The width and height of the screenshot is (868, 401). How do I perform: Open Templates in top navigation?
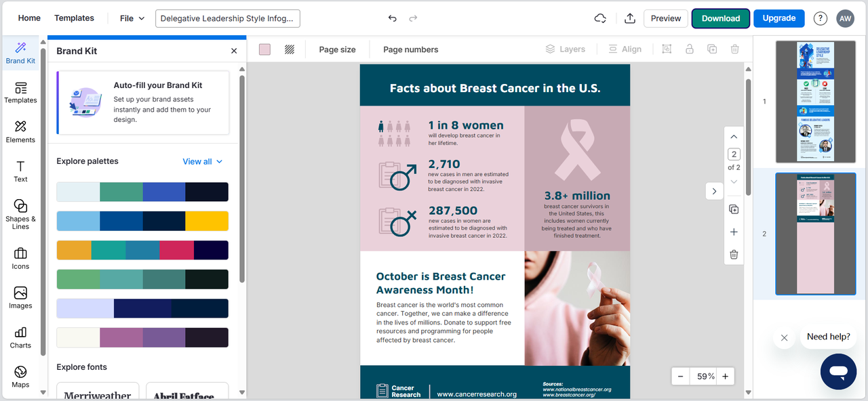[x=74, y=18]
